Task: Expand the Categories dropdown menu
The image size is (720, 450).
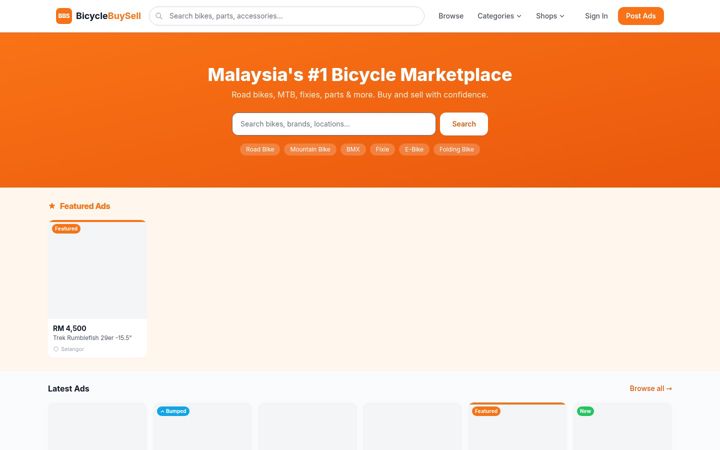Action: [x=499, y=16]
